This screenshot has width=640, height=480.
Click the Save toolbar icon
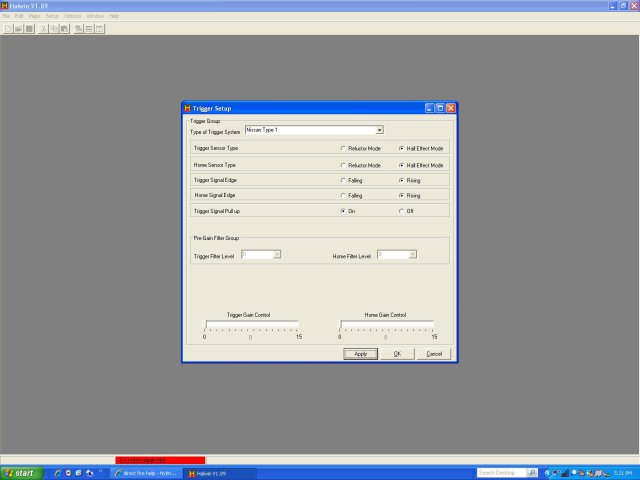point(30,28)
